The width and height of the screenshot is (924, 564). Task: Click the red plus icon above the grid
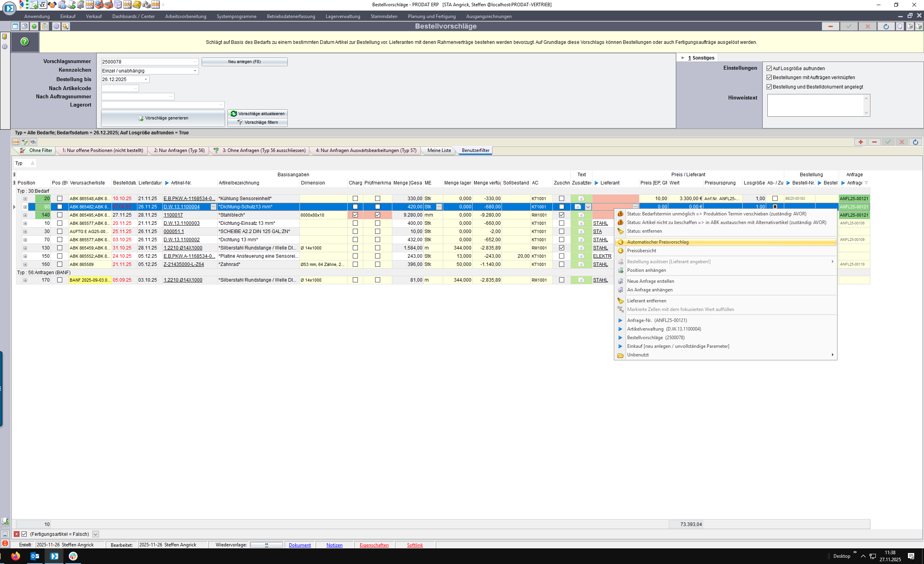click(860, 142)
